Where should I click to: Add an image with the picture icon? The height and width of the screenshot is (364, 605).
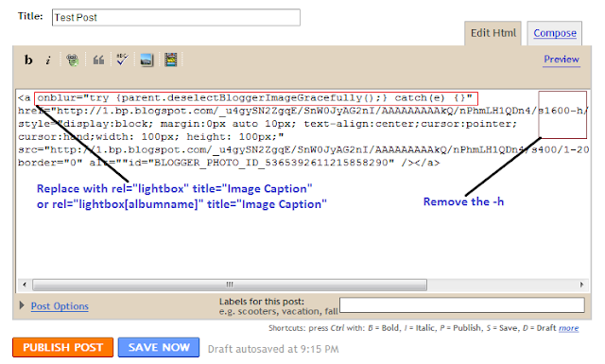pos(147,60)
